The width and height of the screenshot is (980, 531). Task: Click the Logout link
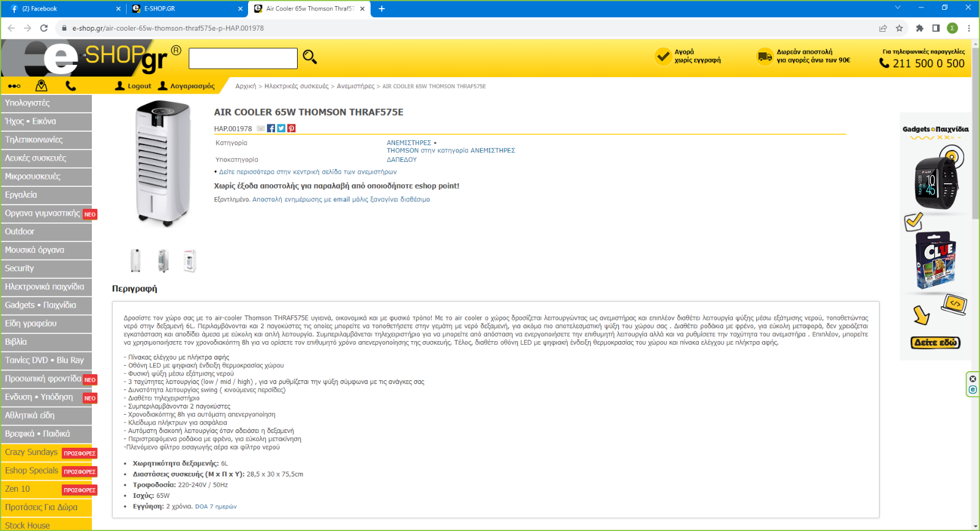click(x=133, y=86)
